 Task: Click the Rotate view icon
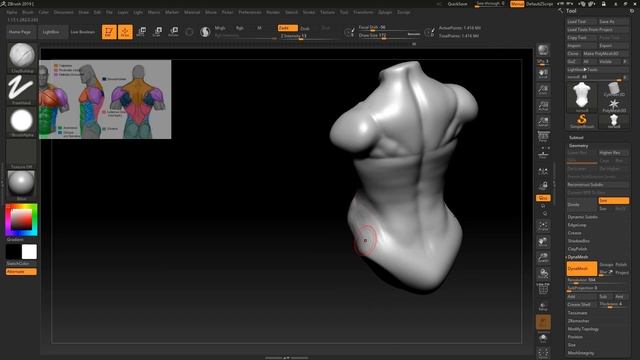[x=543, y=273]
